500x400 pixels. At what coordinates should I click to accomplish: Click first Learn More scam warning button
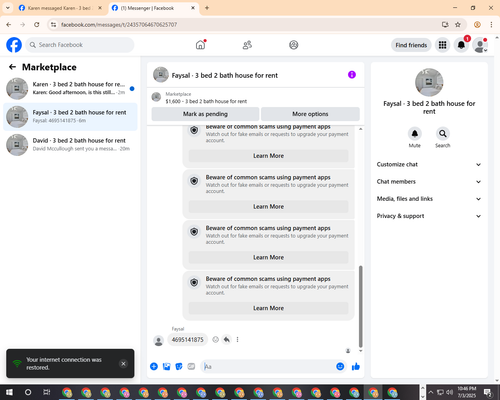click(x=269, y=156)
